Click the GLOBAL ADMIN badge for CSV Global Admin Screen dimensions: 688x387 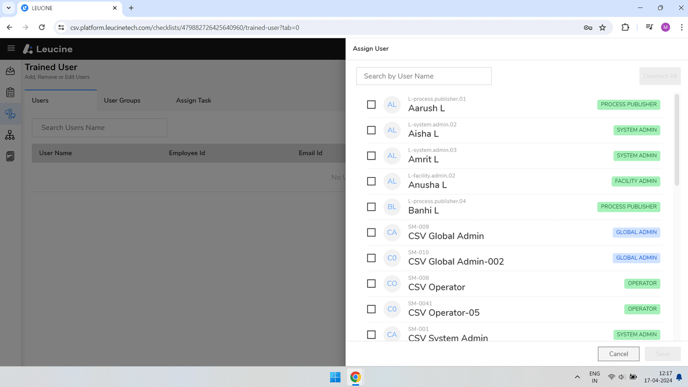pyautogui.click(x=636, y=232)
